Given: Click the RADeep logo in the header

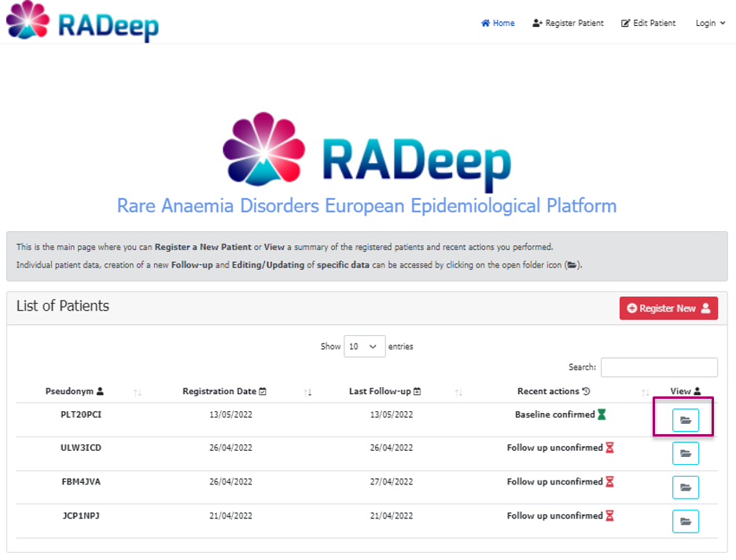Looking at the screenshot, I should pos(83,21).
